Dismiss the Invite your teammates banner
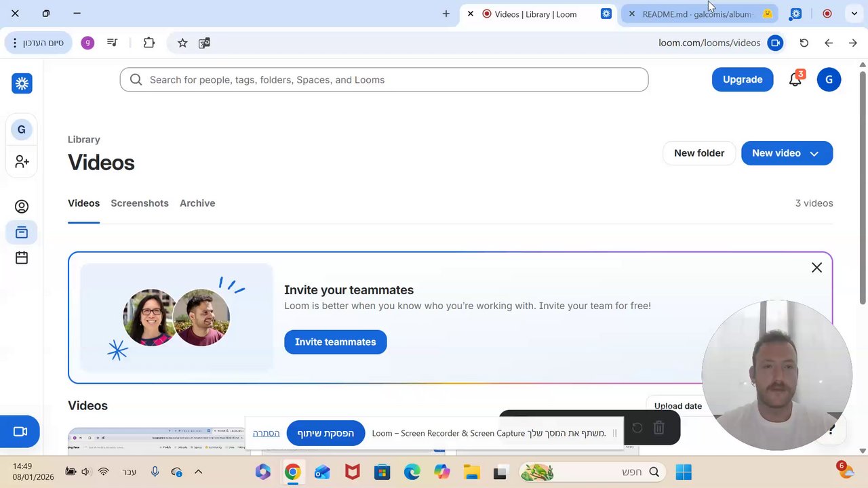 (816, 268)
